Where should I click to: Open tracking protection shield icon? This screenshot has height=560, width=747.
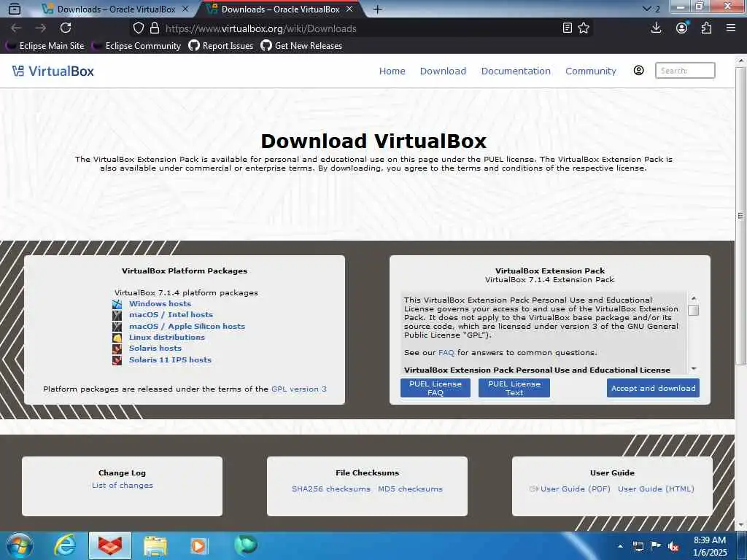coord(138,28)
